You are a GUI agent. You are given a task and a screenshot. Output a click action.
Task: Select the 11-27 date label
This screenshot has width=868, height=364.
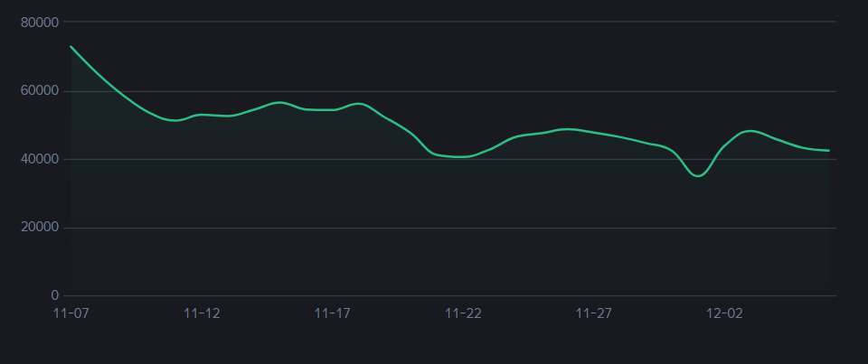[594, 313]
